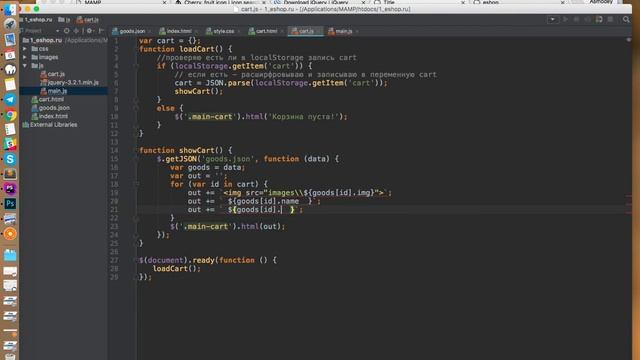The width and height of the screenshot is (640, 360).
Task: Place cursor on line 'loadCart();' at line 28
Action: click(x=176, y=269)
